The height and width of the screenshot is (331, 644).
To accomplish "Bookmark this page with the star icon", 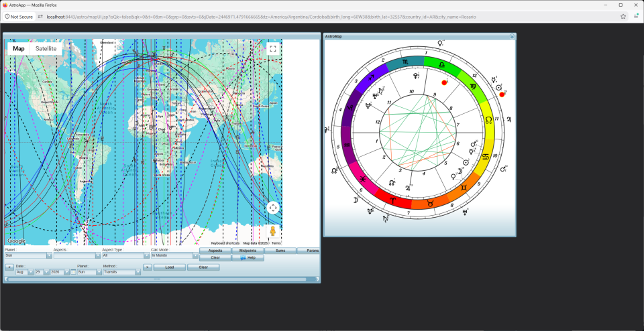I will tap(623, 16).
